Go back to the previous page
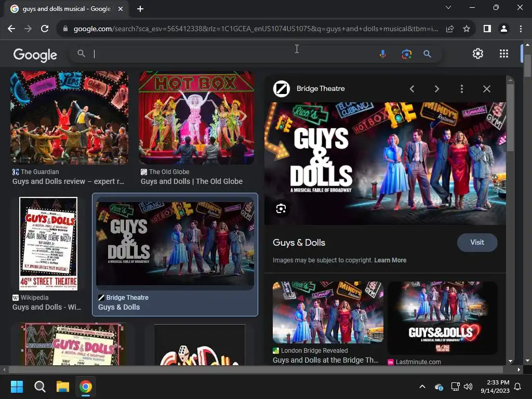The width and height of the screenshot is (532, 399). (x=11, y=29)
